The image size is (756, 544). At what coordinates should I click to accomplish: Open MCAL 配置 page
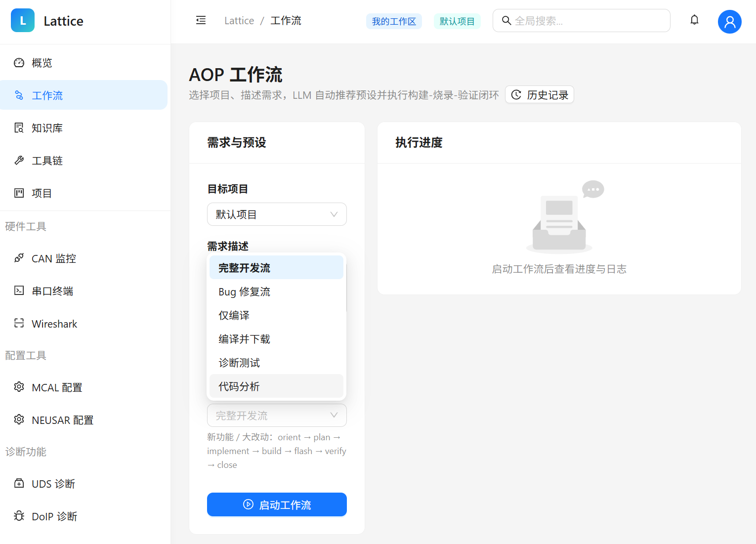pos(84,387)
